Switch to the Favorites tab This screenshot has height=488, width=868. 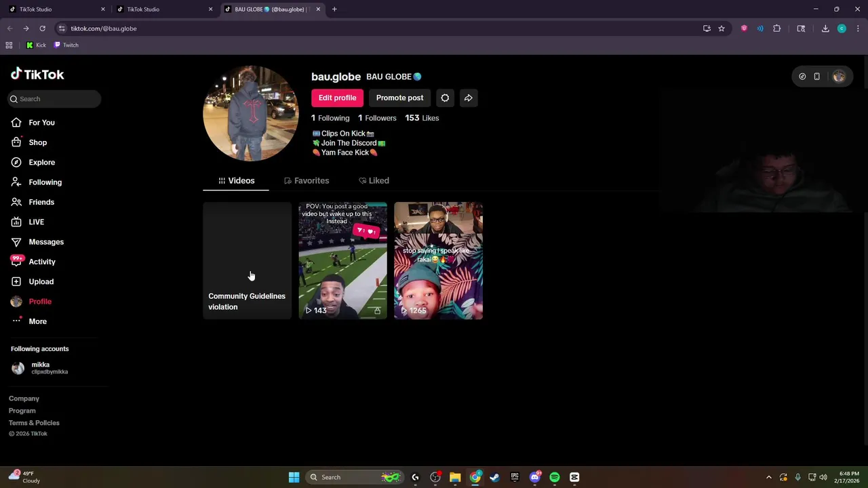point(307,181)
